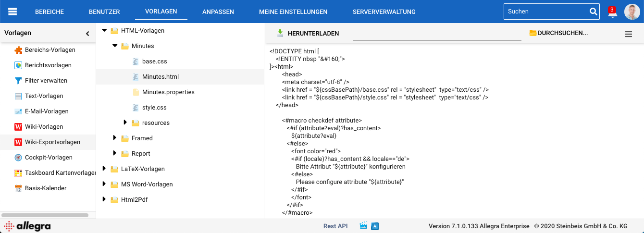Click the notifications bell icon
The width and height of the screenshot is (644, 233).
coord(612,12)
